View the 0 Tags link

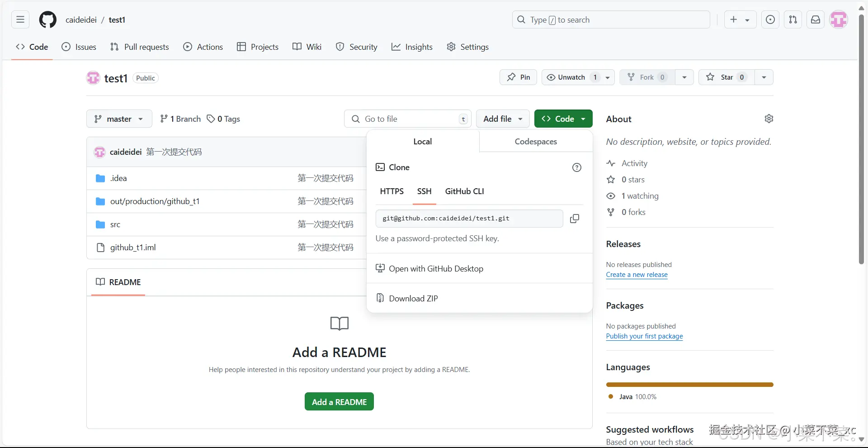pyautogui.click(x=224, y=119)
